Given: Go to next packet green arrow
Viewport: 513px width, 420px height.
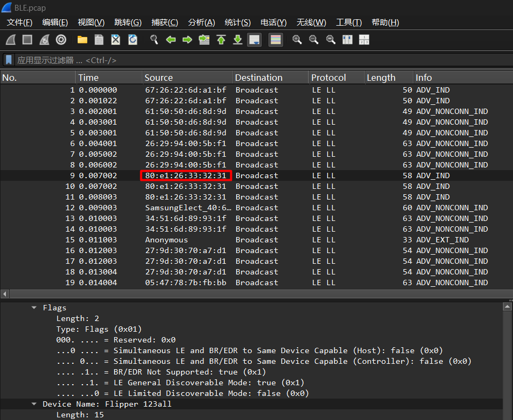Looking at the screenshot, I should (x=187, y=40).
